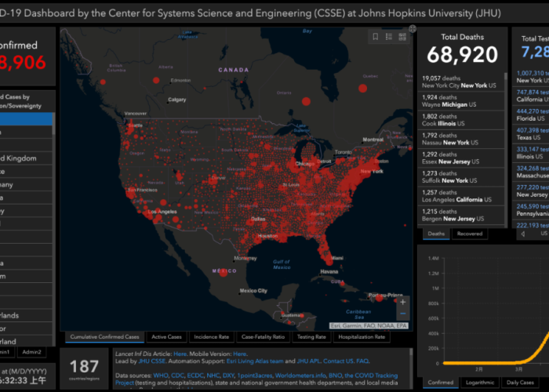Click the highlighted blue country list row
The height and width of the screenshot is (392, 549).
[x=26, y=119]
